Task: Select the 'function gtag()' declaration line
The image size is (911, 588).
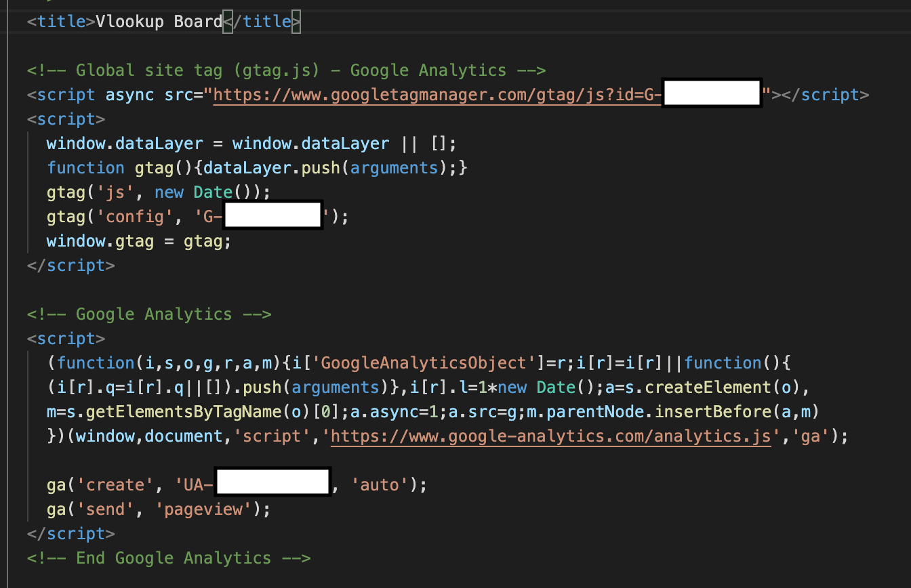Action: point(257,167)
